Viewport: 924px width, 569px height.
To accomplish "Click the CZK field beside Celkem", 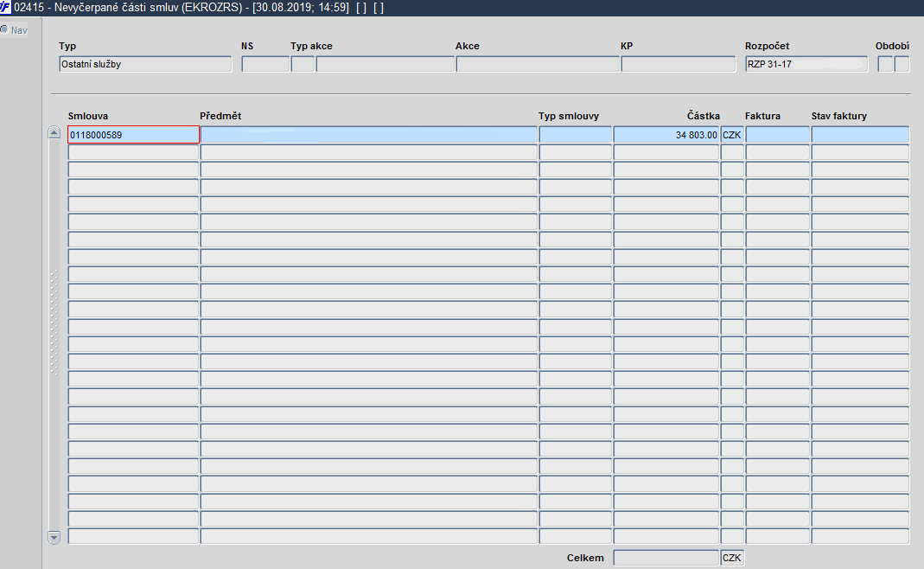I will tap(732, 558).
